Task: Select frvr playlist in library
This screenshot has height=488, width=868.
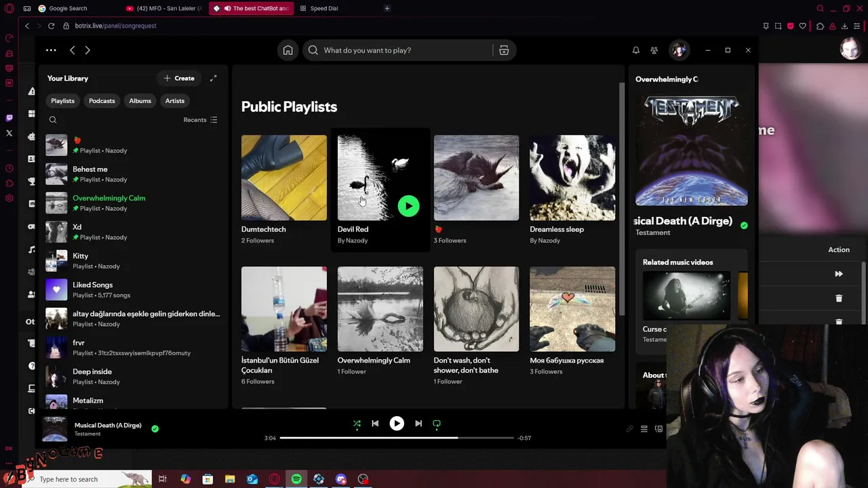Action: [133, 348]
